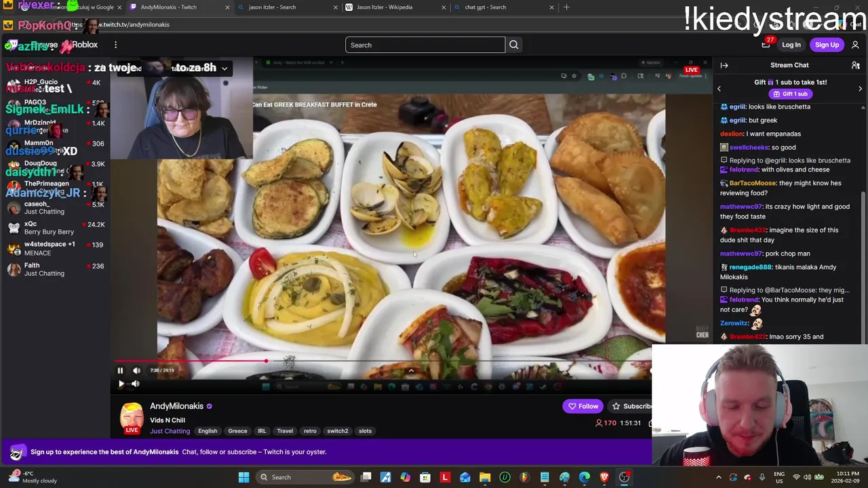
Task: Open DougDoug channel in sidebar
Action: [x=55, y=167]
